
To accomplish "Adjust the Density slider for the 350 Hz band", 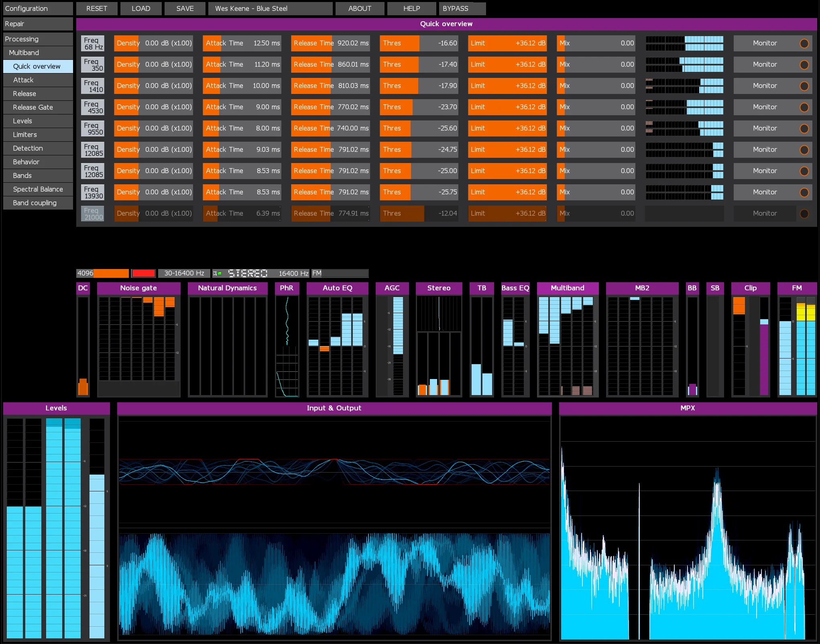I will 153,64.
